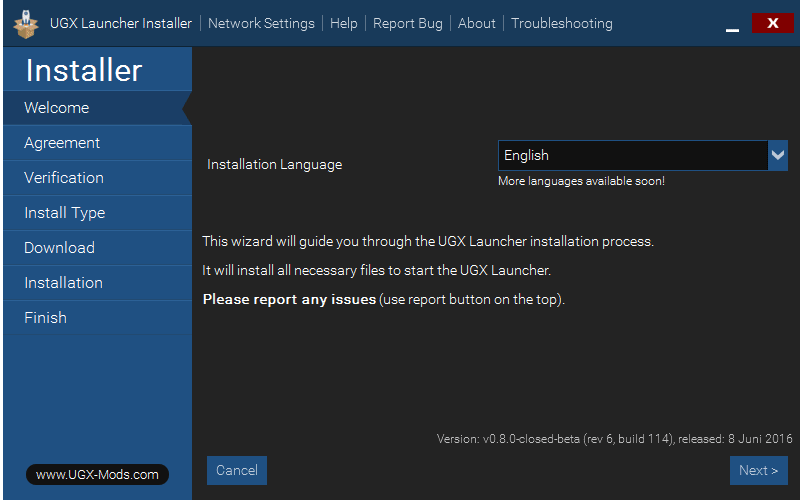Click 'This wizard will guide you' sentence
This screenshot has width=800, height=500.
[428, 241]
